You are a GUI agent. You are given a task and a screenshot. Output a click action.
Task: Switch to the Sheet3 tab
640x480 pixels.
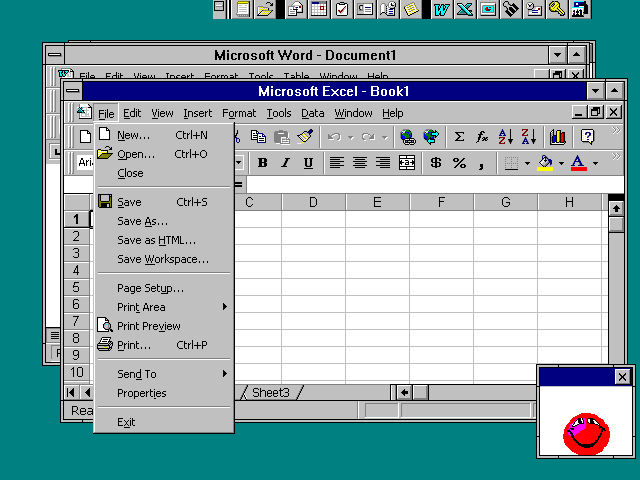(x=270, y=393)
